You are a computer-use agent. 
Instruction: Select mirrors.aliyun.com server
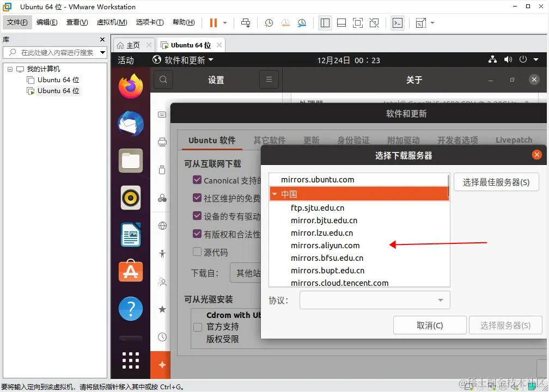click(x=325, y=246)
